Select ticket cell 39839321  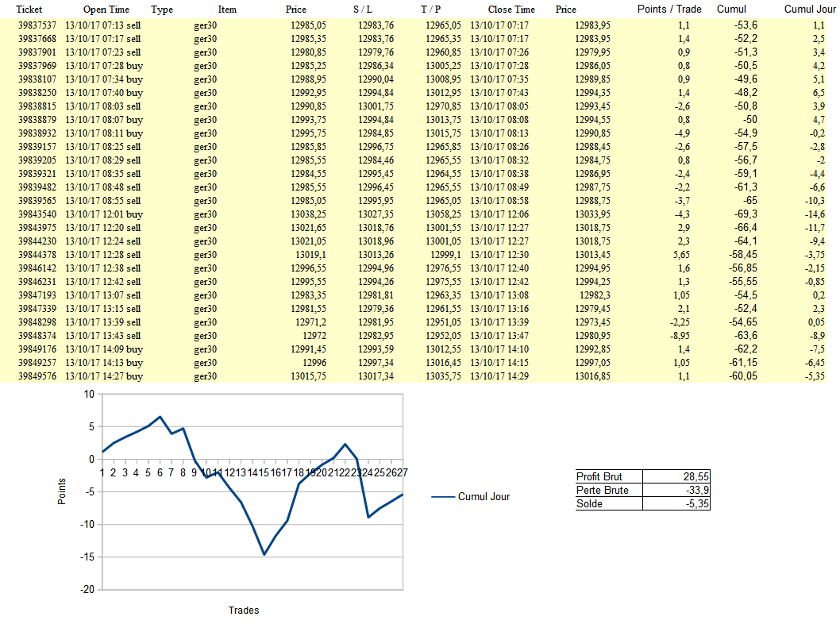coord(37,174)
